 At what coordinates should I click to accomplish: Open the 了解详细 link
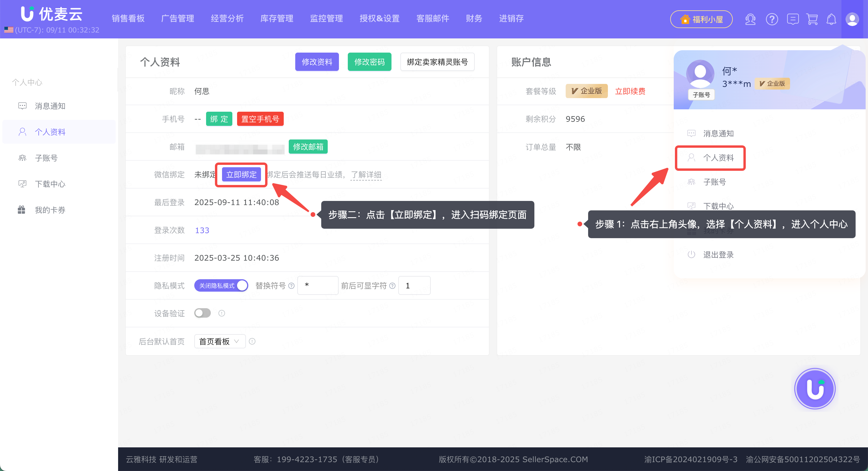coord(366,175)
